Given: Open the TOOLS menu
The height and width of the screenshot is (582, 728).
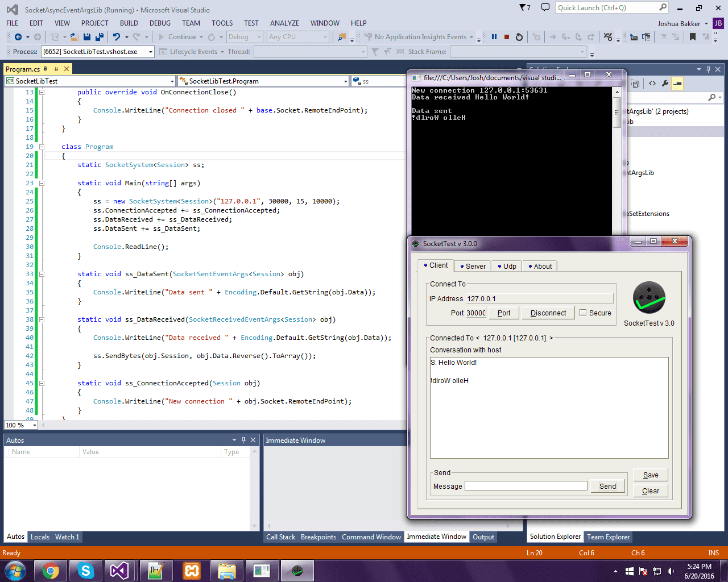Looking at the screenshot, I should [x=222, y=23].
